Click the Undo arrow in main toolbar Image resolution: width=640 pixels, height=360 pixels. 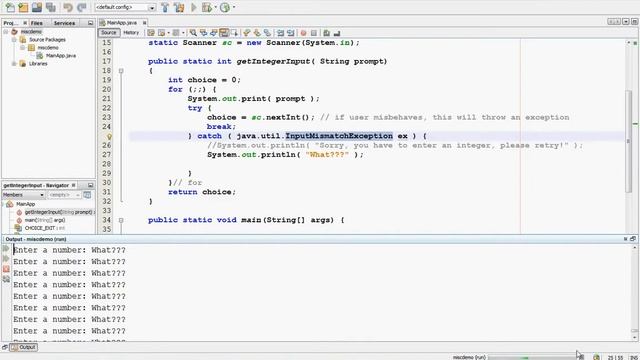[x=68, y=7]
